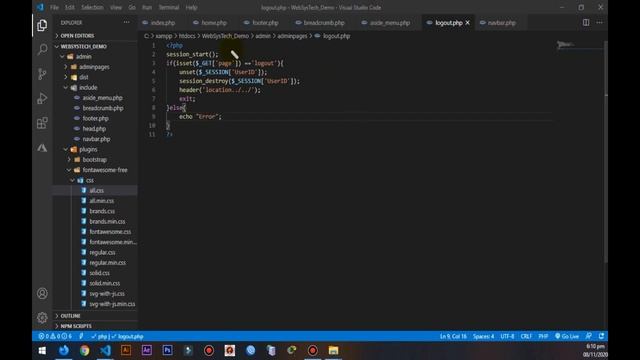Image resolution: width=640 pixels, height=360 pixels.
Task: Click the Ln 9, Col 16 cursor position
Action: [453, 336]
